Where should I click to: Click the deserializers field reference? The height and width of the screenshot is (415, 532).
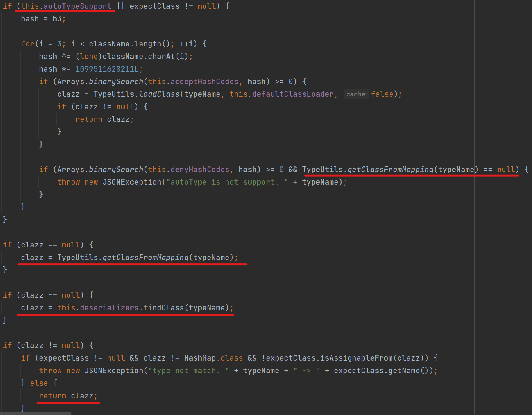[x=109, y=308]
